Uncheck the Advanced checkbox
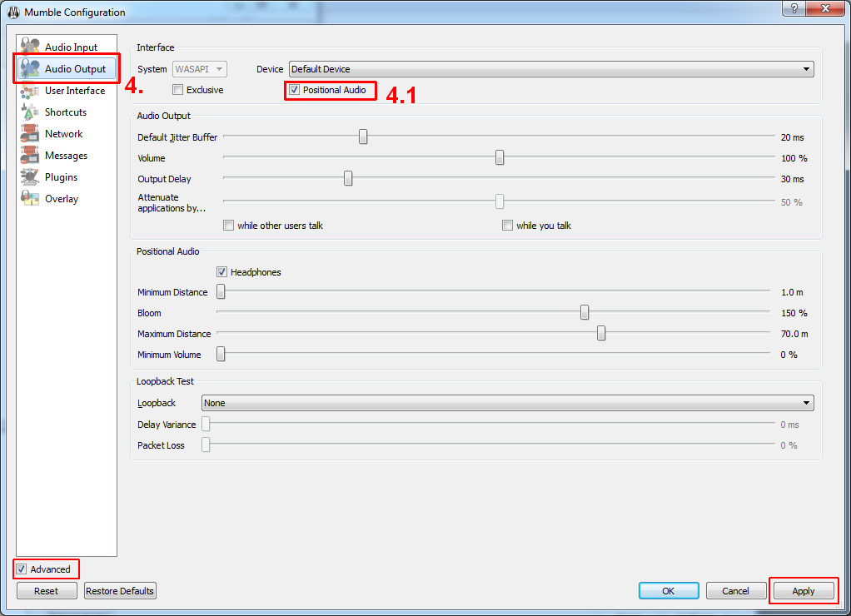The image size is (851, 616). point(21,569)
